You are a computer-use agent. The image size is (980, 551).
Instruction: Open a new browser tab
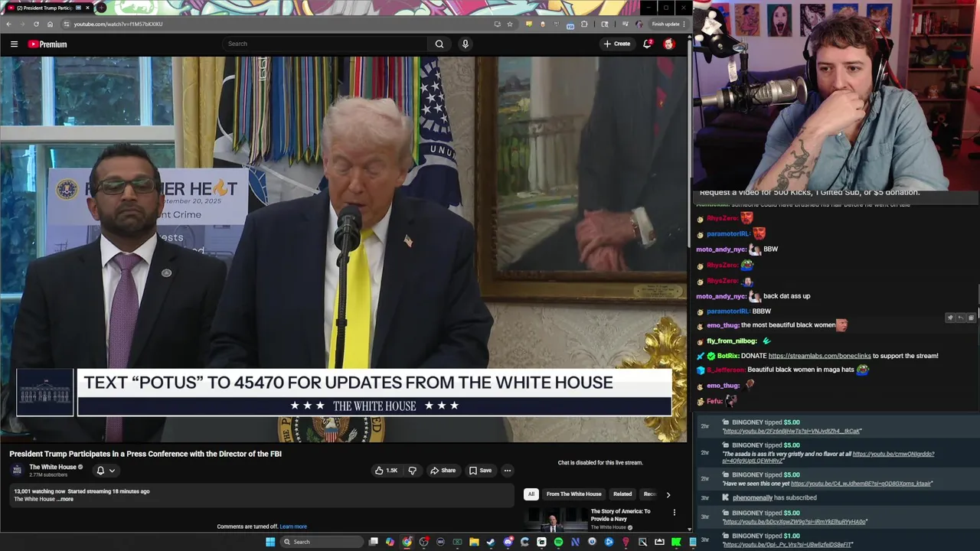coord(101,8)
